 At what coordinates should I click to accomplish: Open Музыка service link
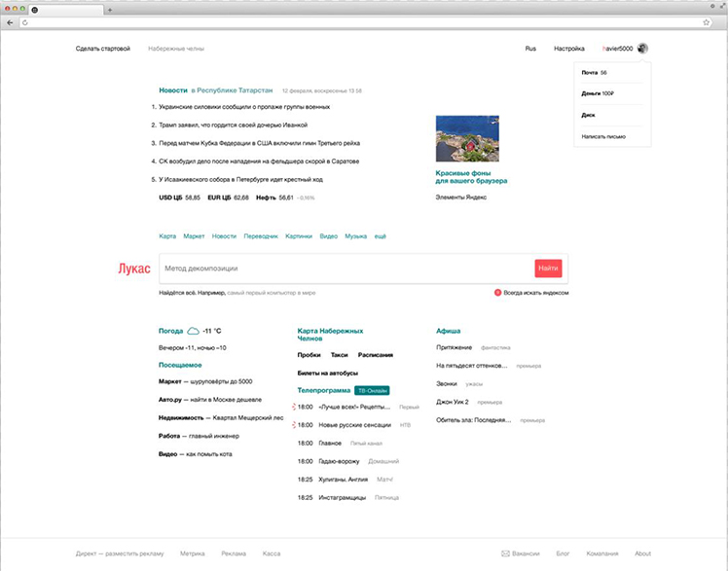coord(355,236)
